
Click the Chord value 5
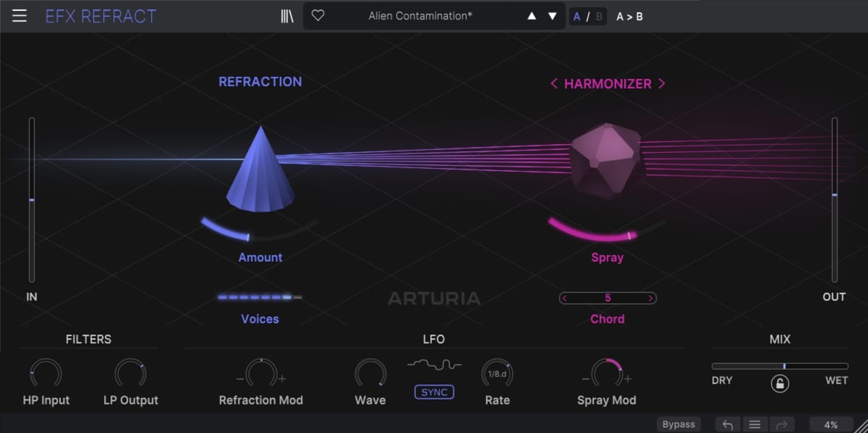(x=608, y=298)
